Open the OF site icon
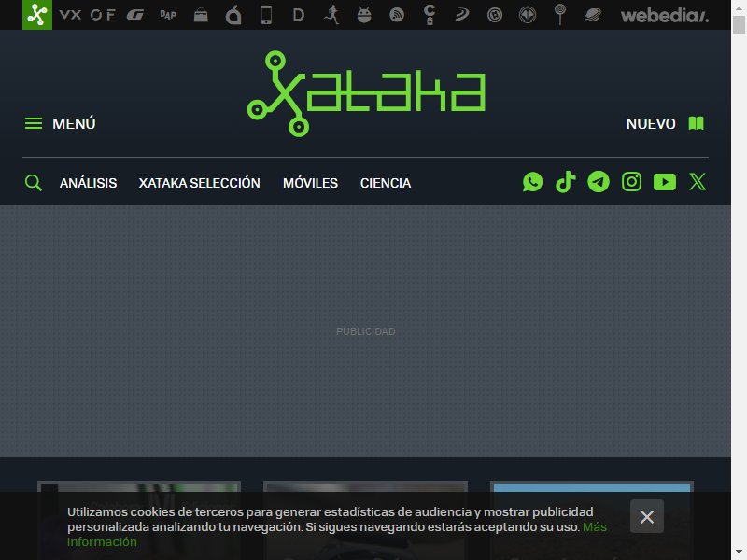Image resolution: width=747 pixels, height=560 pixels. pos(103,15)
